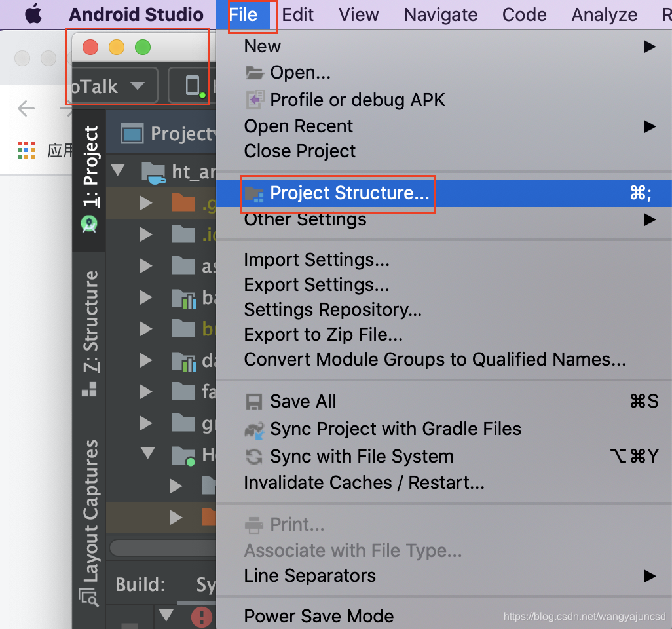Choose Export to Zip File...

point(444,334)
